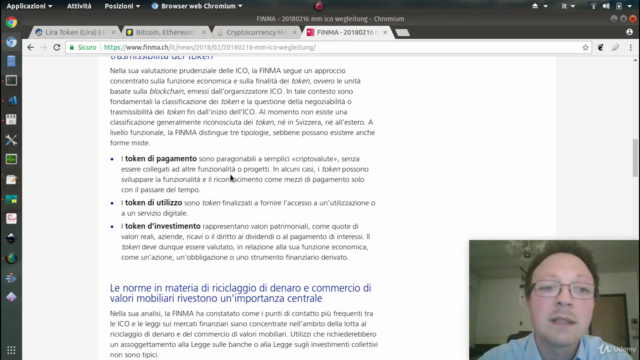Open the globe icon in the dock
This screenshot has width=640, height=360.
[x=11, y=258]
